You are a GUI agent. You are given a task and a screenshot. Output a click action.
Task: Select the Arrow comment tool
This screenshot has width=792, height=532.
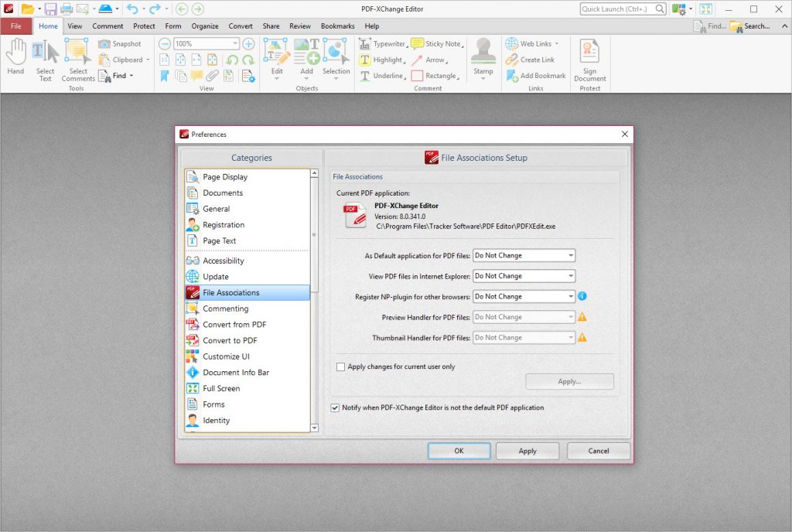pyautogui.click(x=429, y=60)
